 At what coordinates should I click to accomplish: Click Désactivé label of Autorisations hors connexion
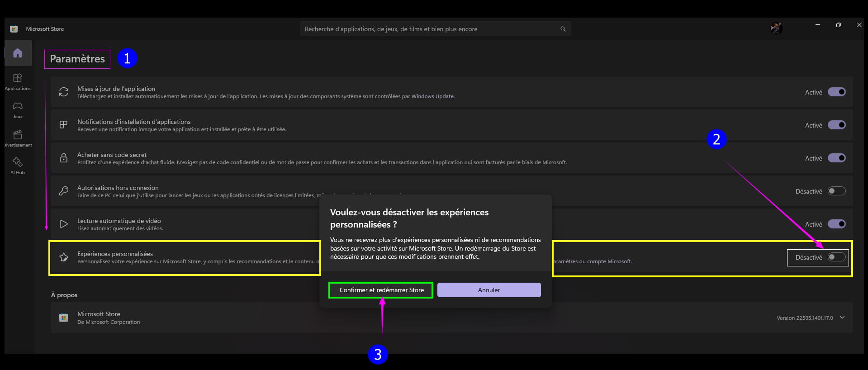[x=809, y=191]
